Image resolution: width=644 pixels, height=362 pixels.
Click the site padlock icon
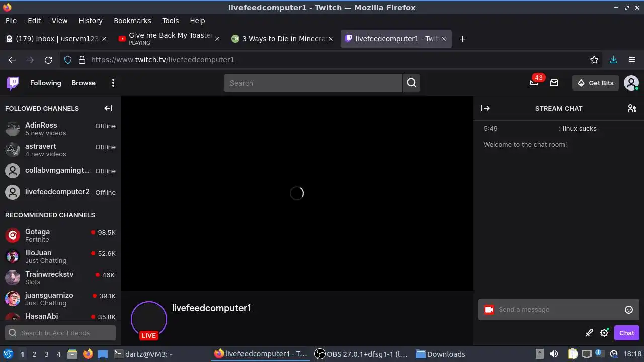(82, 60)
